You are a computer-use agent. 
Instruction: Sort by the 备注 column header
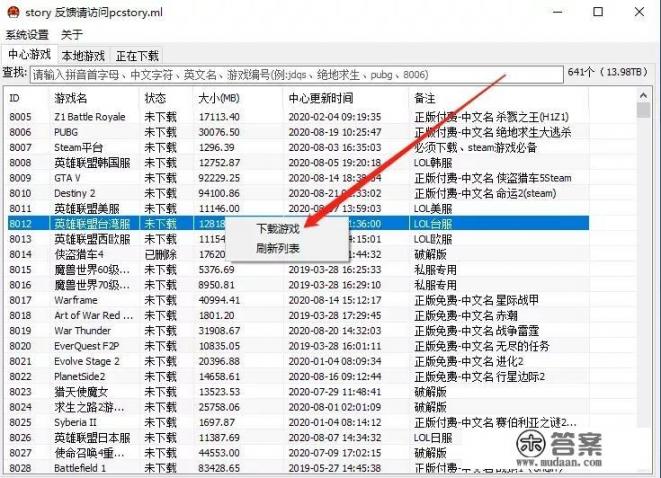pyautogui.click(x=499, y=98)
